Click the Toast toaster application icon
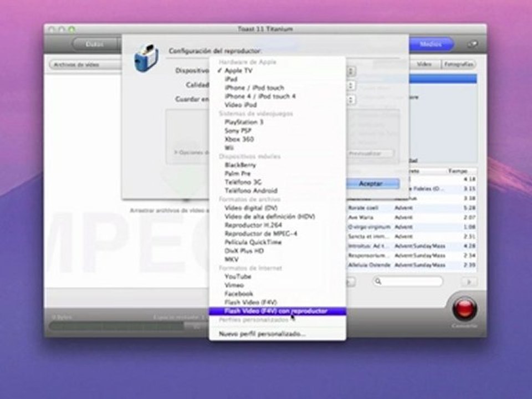The height and width of the screenshot is (399, 532). click(x=146, y=58)
